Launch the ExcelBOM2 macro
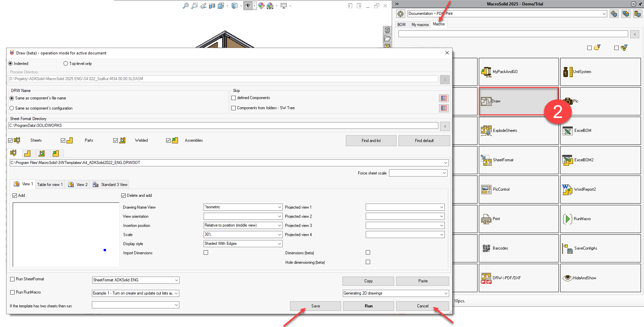The width and height of the screenshot is (644, 327). point(600,160)
